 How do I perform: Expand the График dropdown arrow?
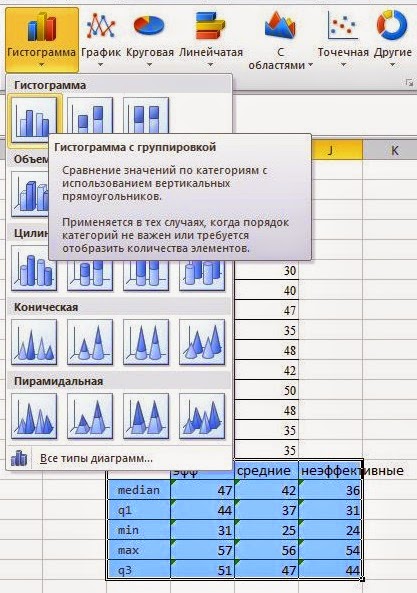pos(100,65)
